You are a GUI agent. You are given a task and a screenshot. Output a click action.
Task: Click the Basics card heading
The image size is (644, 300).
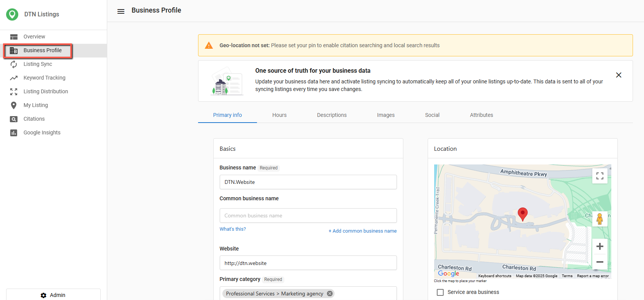(228, 149)
